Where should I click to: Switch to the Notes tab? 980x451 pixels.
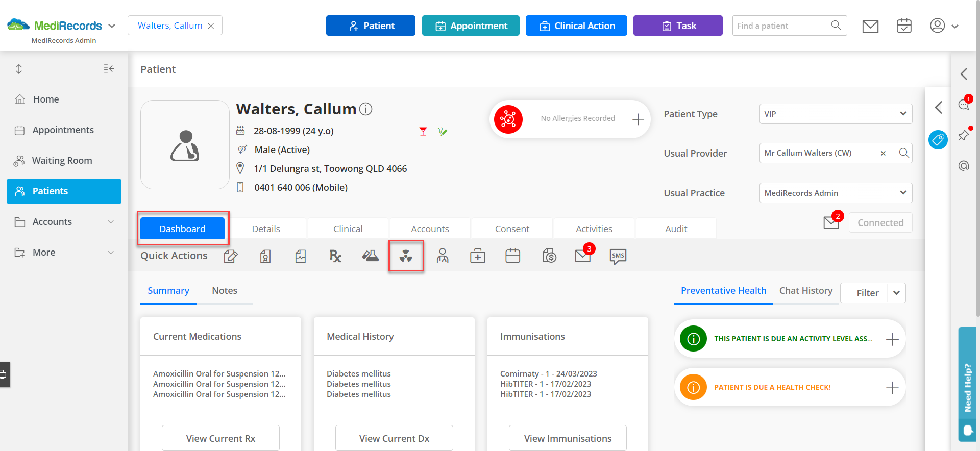(225, 290)
